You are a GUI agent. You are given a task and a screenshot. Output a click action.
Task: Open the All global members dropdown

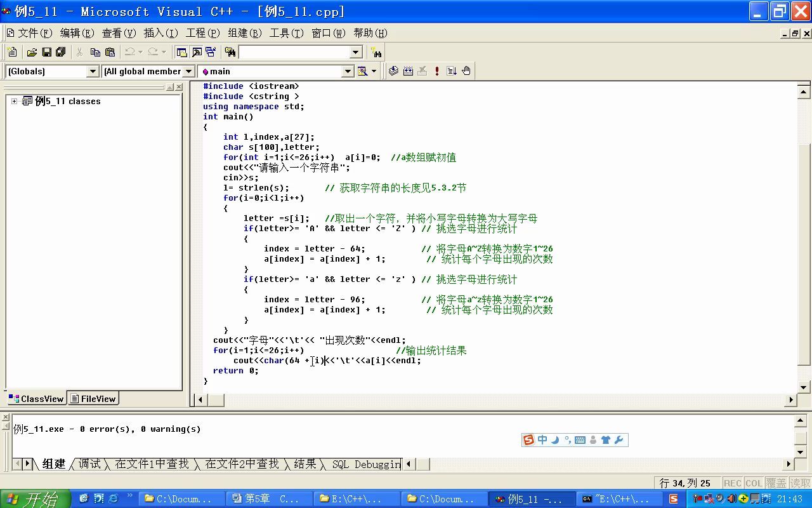tap(189, 72)
